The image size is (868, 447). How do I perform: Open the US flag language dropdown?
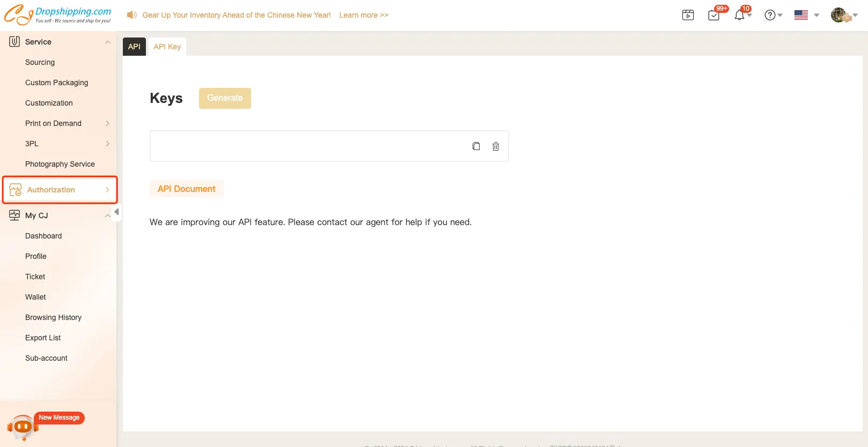[806, 15]
